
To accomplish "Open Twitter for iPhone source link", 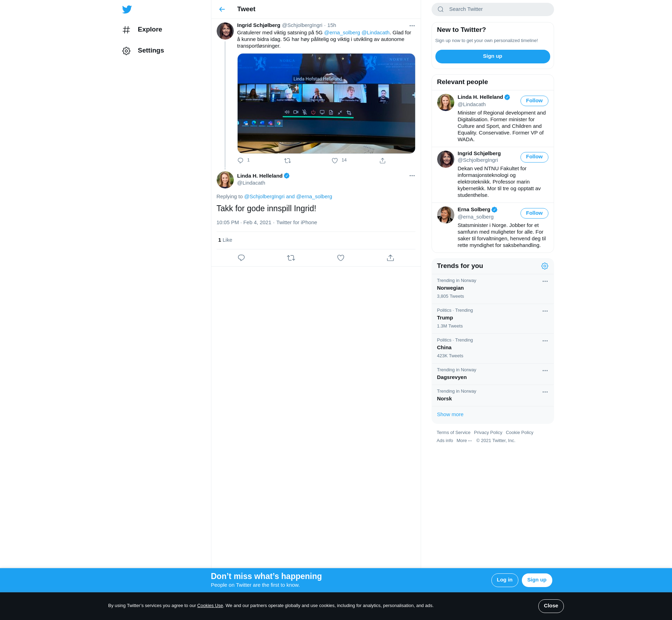I will (x=296, y=222).
